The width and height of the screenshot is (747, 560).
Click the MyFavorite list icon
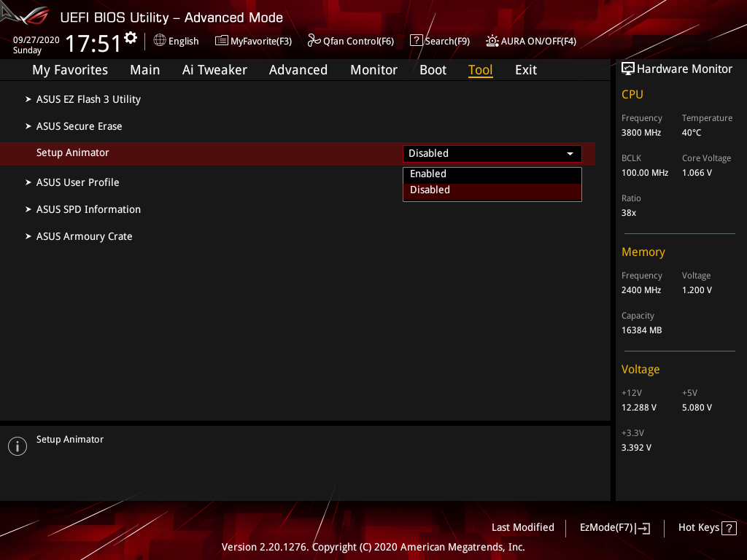point(222,41)
